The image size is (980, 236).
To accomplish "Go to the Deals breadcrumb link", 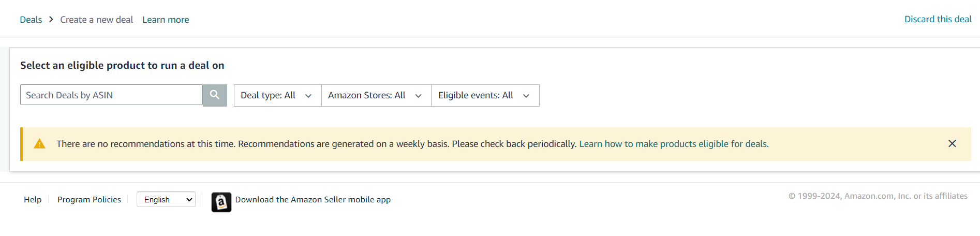I will [31, 20].
